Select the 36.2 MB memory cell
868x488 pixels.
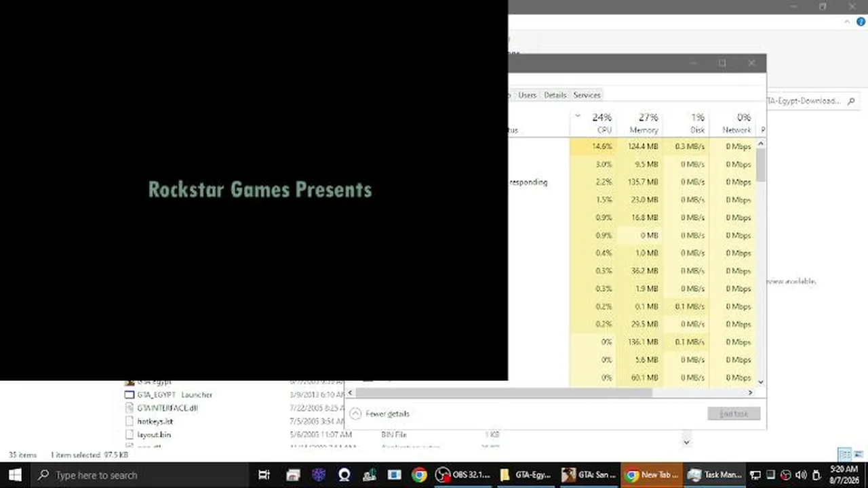pos(639,270)
